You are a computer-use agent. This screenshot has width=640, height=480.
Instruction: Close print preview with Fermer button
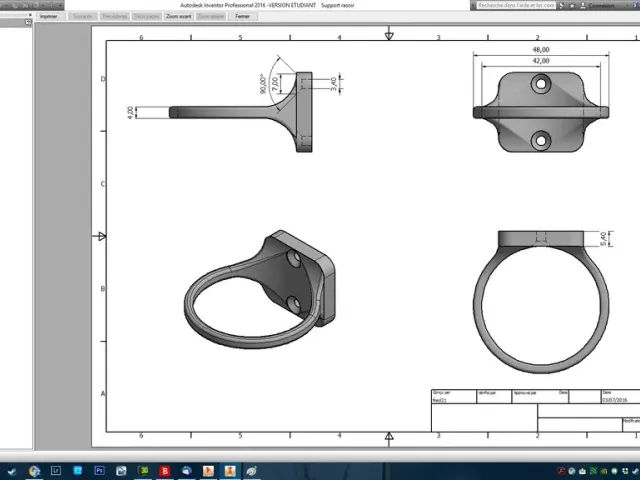click(x=242, y=16)
